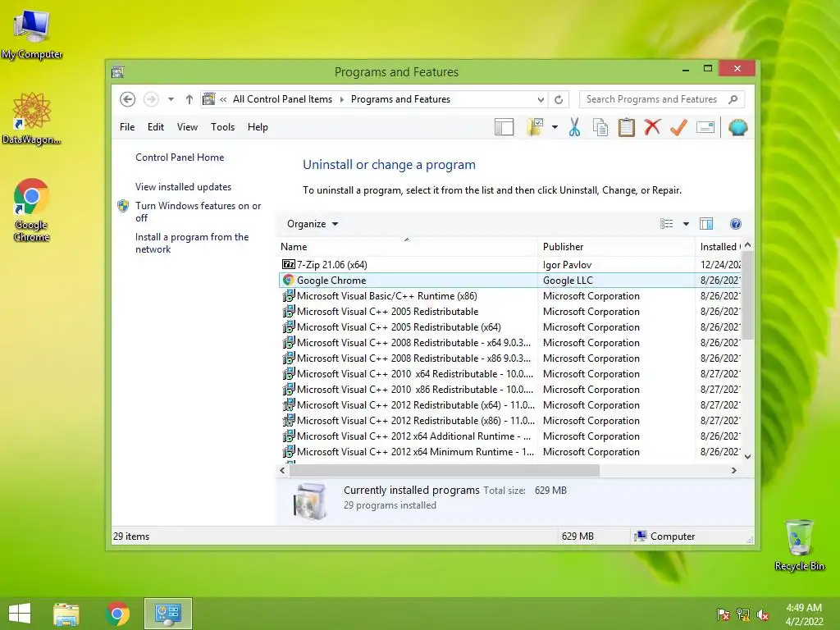Click All Control Panel Items breadcrumb
Viewport: 840px width, 630px height.
click(x=282, y=99)
